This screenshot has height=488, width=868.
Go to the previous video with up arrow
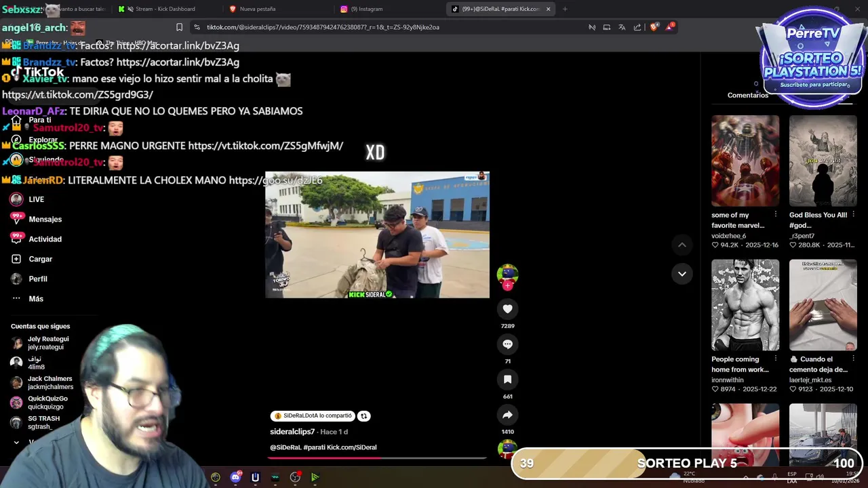coord(682,245)
